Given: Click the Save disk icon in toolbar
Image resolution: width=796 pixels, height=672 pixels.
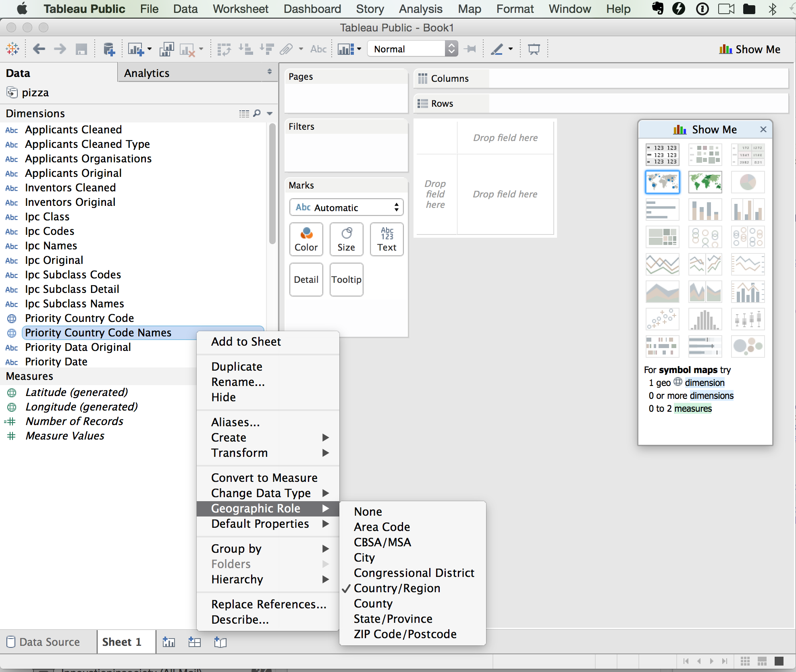Looking at the screenshot, I should (81, 49).
